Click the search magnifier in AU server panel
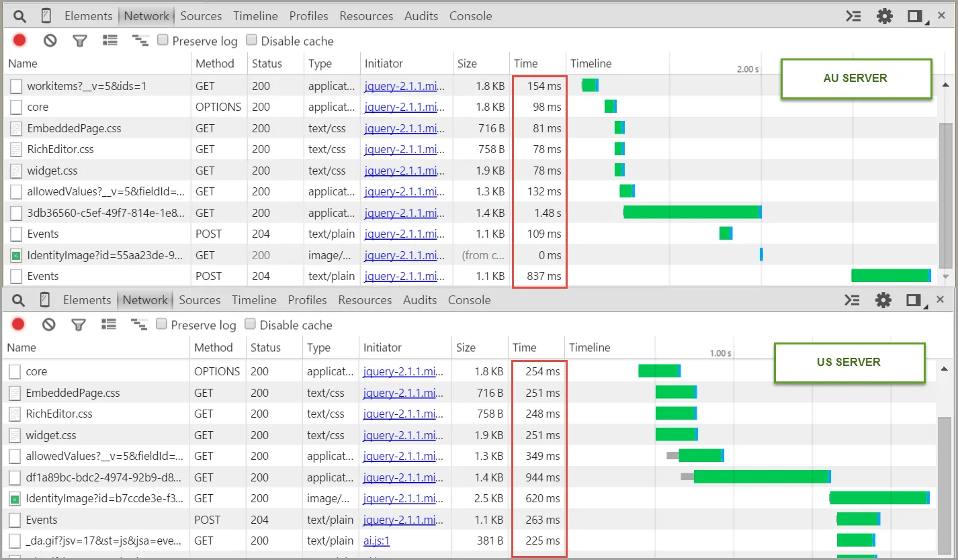958x560 pixels. pos(19,16)
